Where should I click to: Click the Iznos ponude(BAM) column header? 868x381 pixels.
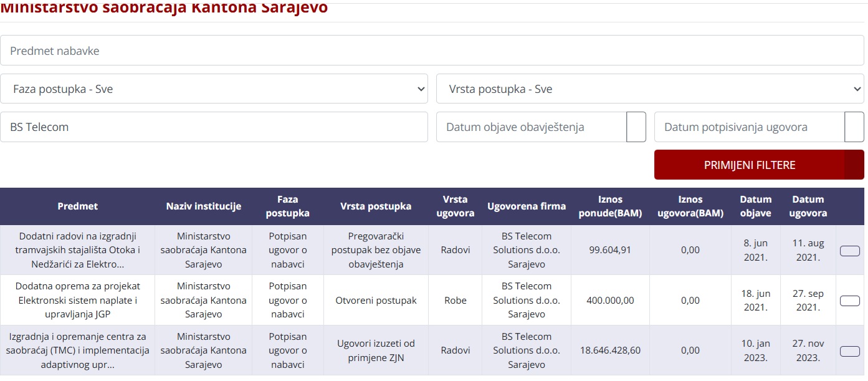[611, 206]
